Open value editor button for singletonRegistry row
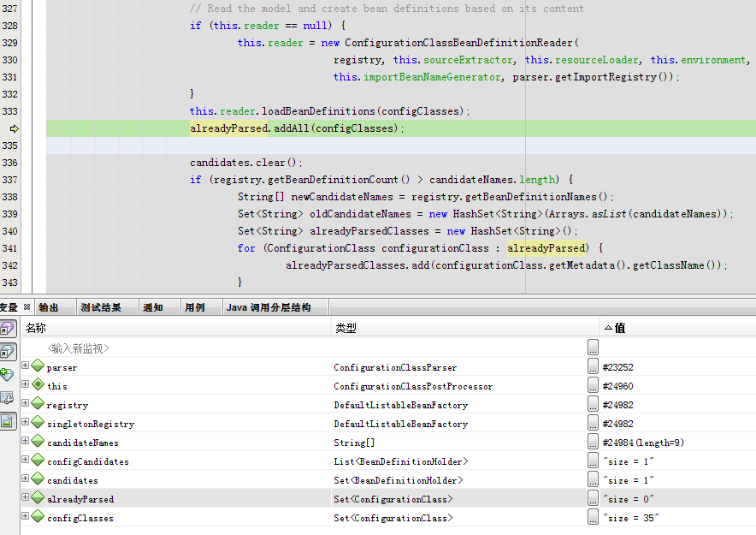 [x=593, y=422]
